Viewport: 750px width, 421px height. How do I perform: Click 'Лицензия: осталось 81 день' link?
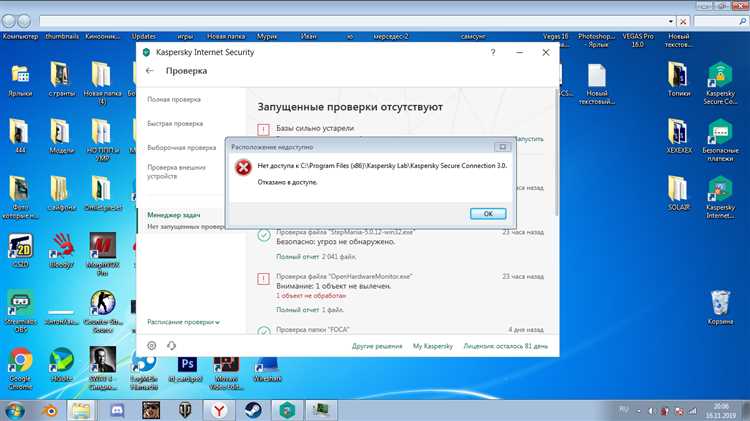point(506,346)
